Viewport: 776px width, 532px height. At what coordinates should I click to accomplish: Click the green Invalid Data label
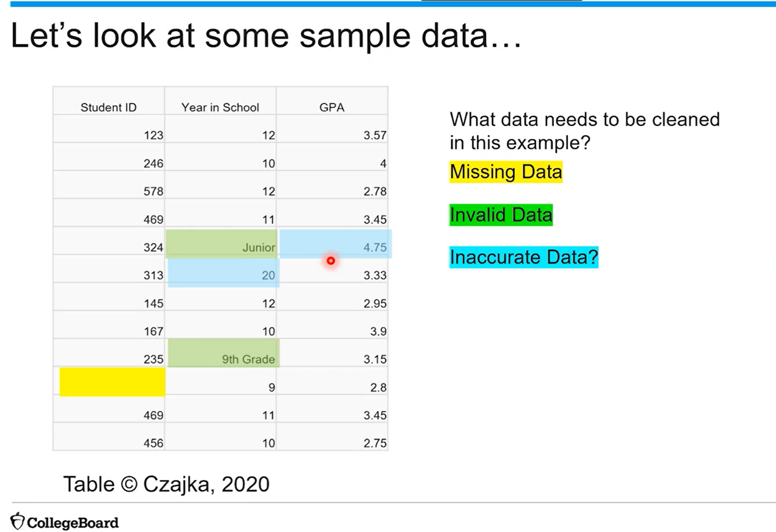(x=501, y=215)
